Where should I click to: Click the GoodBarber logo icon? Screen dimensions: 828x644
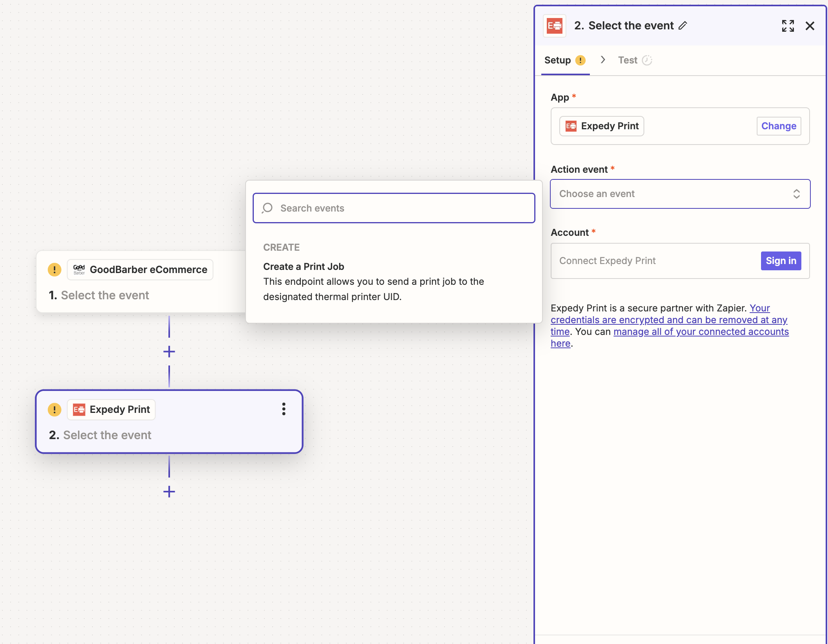[79, 270]
